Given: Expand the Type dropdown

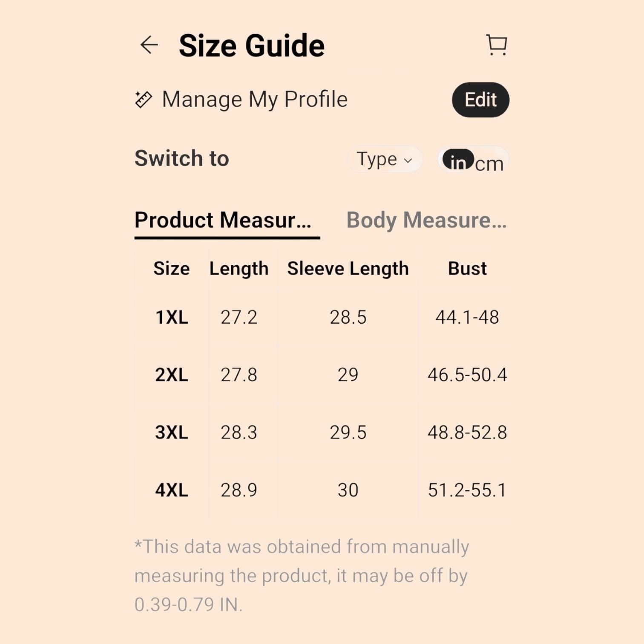Looking at the screenshot, I should 385,159.
